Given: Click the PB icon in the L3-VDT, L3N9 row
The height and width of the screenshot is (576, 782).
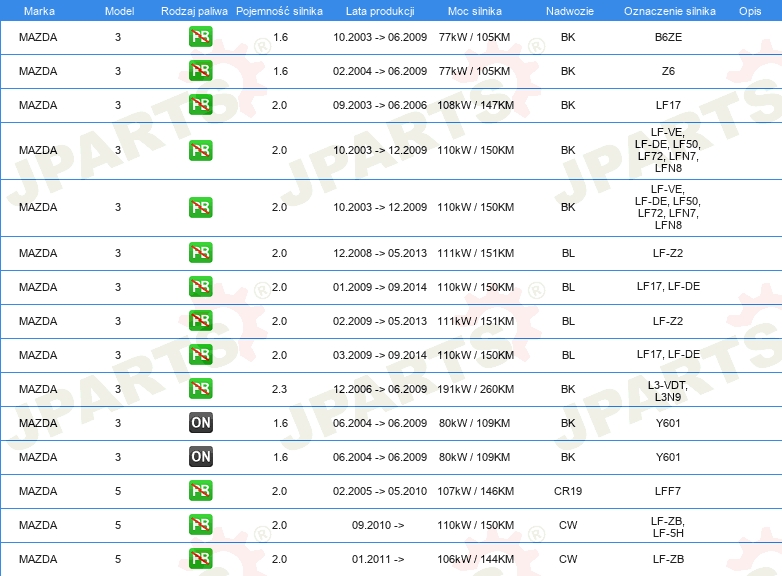Looking at the screenshot, I should pyautogui.click(x=200, y=389).
